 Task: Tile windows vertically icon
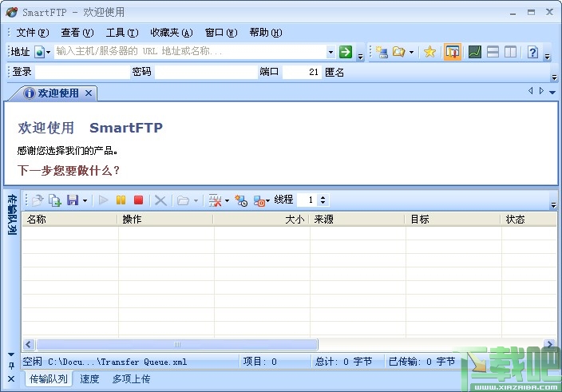tap(510, 53)
